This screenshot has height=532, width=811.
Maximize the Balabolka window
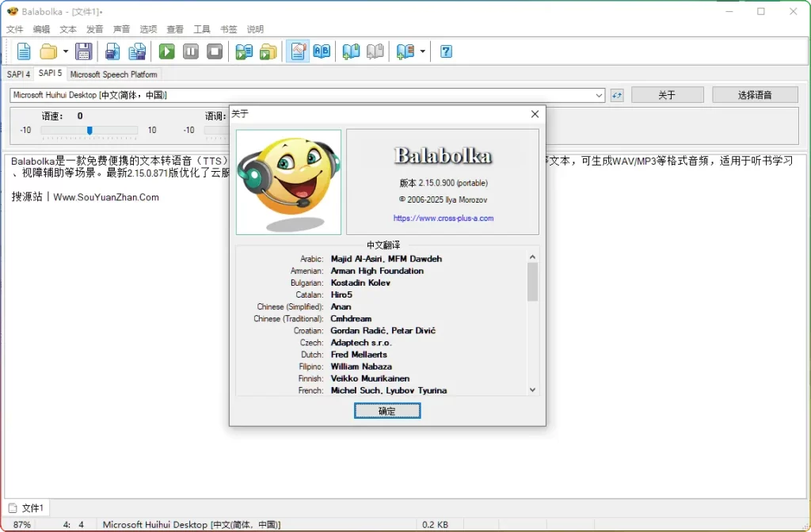[x=761, y=11]
